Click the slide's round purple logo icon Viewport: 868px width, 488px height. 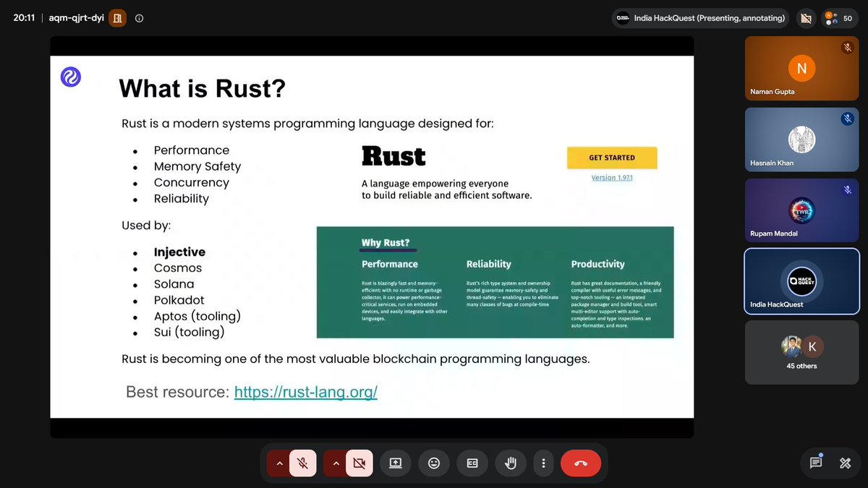(x=71, y=77)
